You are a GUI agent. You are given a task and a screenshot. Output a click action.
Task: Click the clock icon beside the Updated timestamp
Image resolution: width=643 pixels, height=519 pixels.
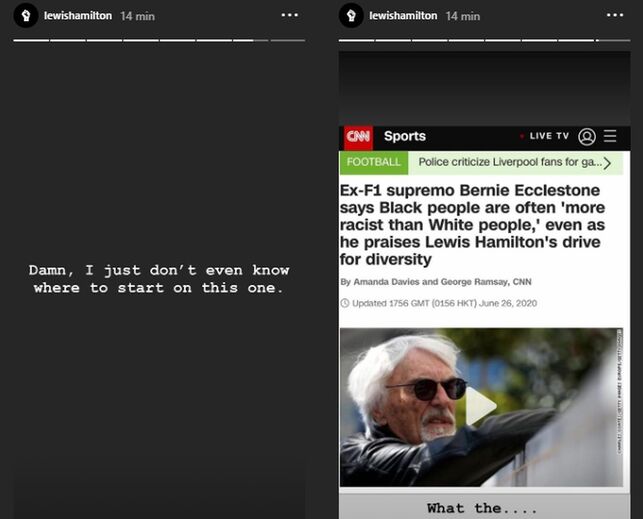(x=344, y=303)
